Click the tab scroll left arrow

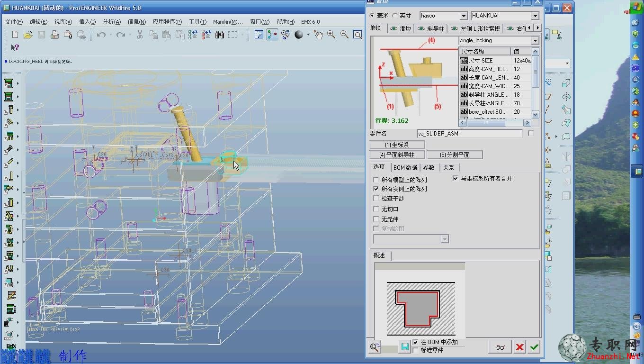pos(530,28)
